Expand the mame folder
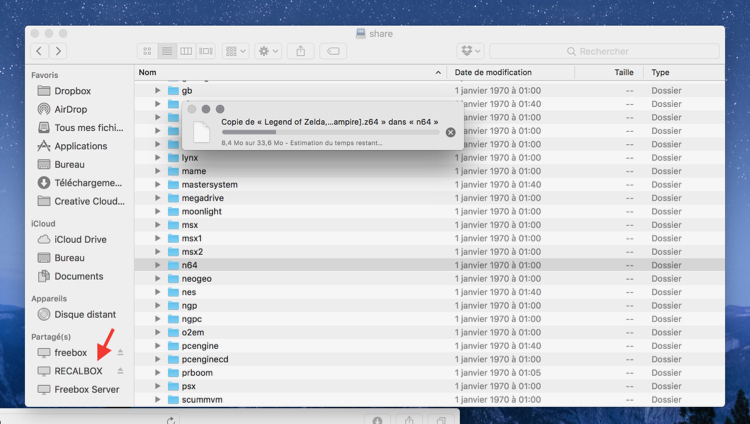 (x=157, y=171)
